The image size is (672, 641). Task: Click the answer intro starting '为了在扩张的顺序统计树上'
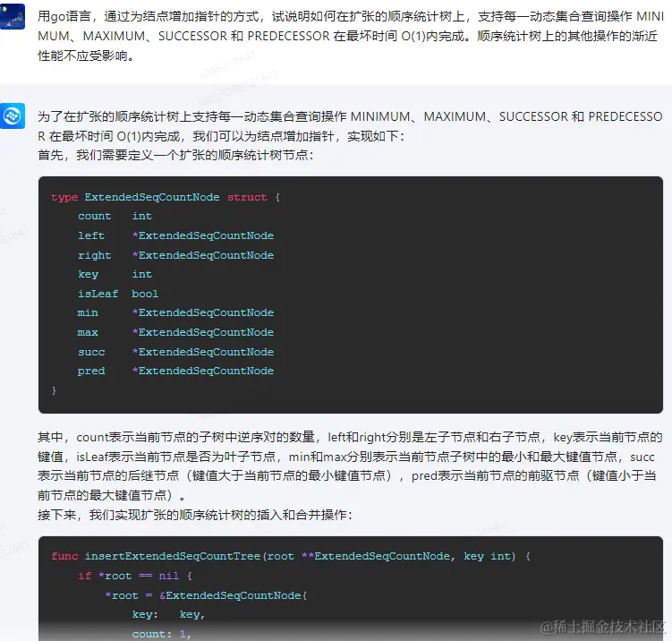tap(350, 126)
